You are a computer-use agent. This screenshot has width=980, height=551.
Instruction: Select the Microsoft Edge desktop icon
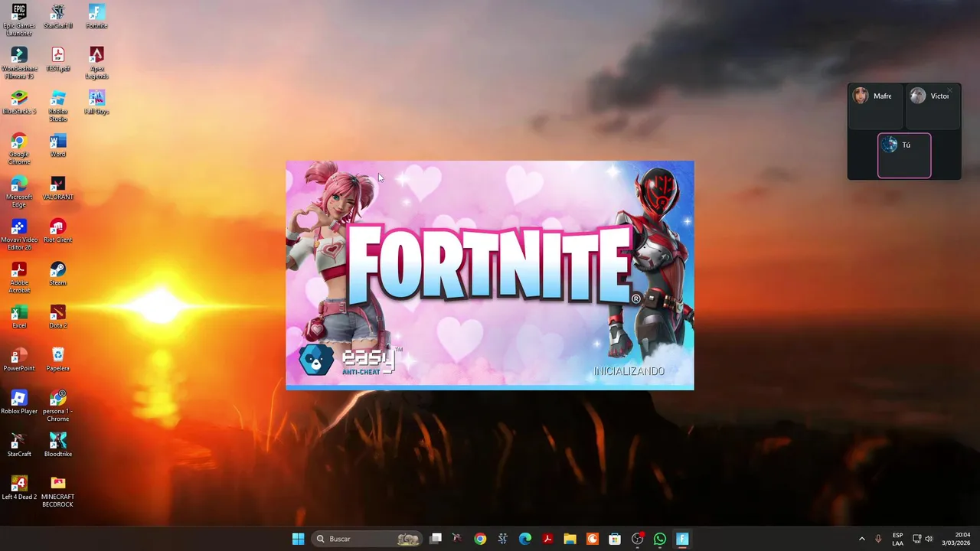(19, 191)
